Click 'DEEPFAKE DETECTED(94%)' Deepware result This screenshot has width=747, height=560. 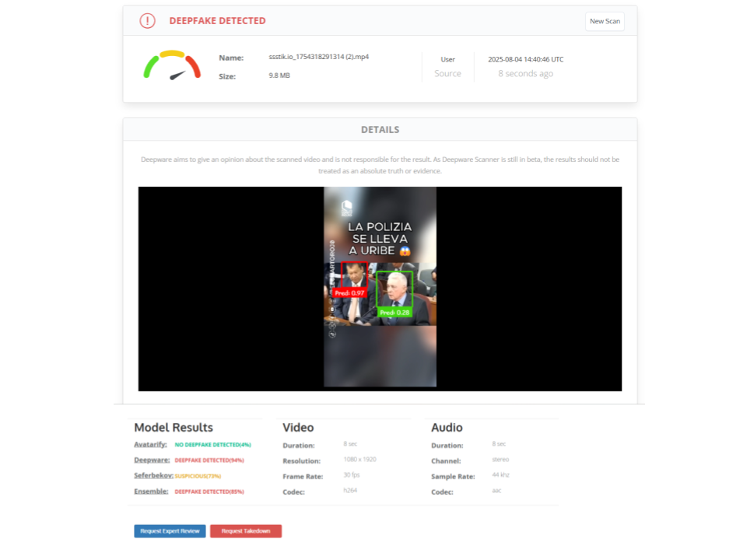209,460
